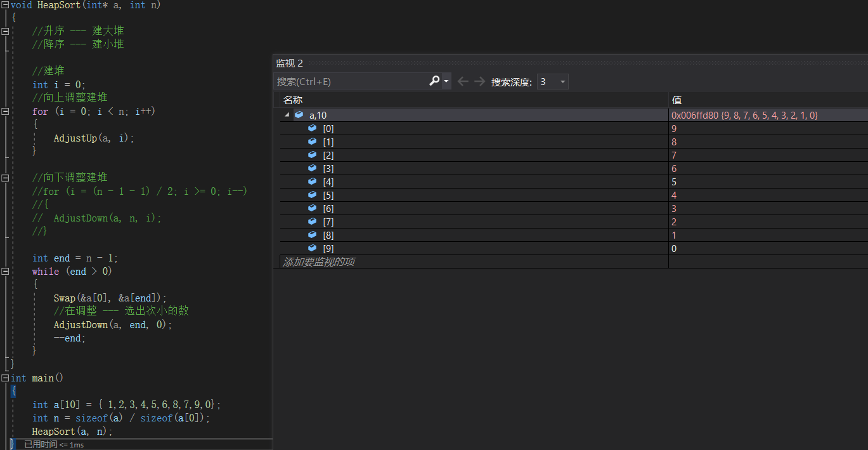Screen dimensions: 868x450
Task: Click the cube icon for element [6]
Action: [312, 208]
